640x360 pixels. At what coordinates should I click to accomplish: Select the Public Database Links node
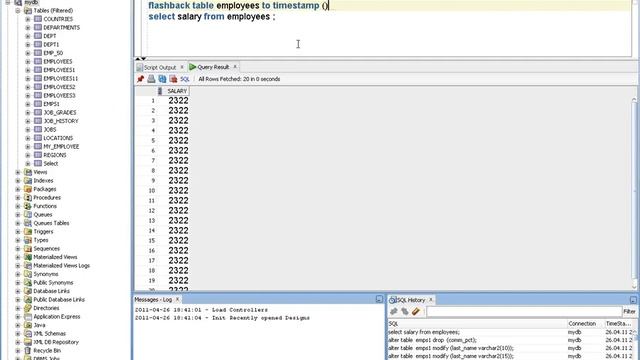(x=59, y=299)
